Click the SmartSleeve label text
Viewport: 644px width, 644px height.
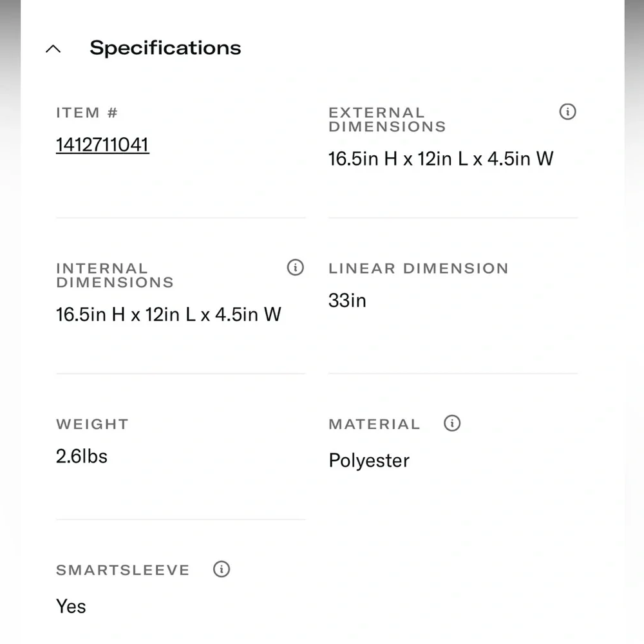[x=123, y=570]
